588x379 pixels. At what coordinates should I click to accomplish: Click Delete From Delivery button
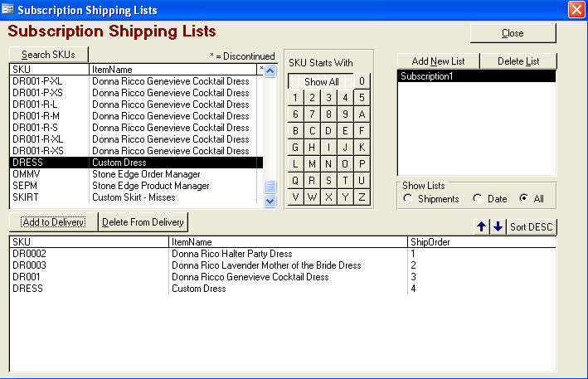(x=143, y=221)
